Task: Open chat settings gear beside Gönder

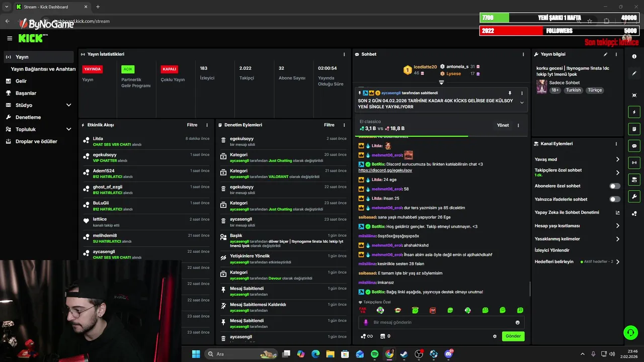Action: (495, 336)
